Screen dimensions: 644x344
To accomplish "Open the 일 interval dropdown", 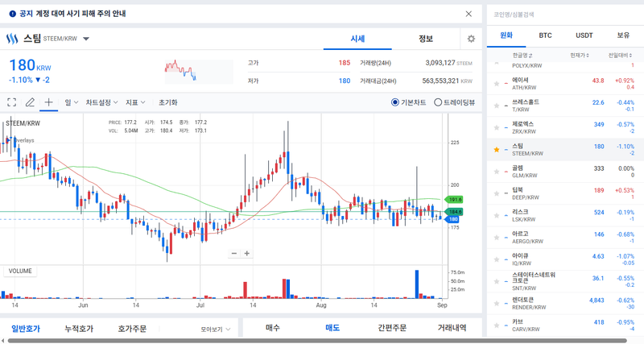I will click(x=71, y=102).
